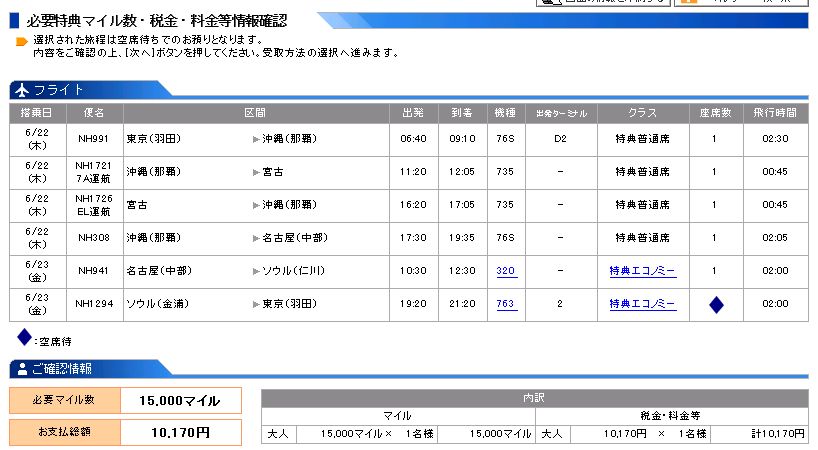Image resolution: width=818 pixels, height=450 pixels.
Task: Click the 税金・料金等 subheader
Action: coord(670,416)
